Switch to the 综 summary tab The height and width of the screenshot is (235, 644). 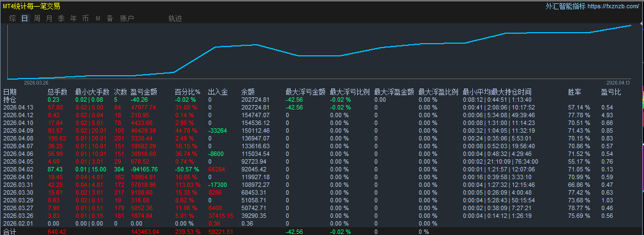pyautogui.click(x=13, y=18)
